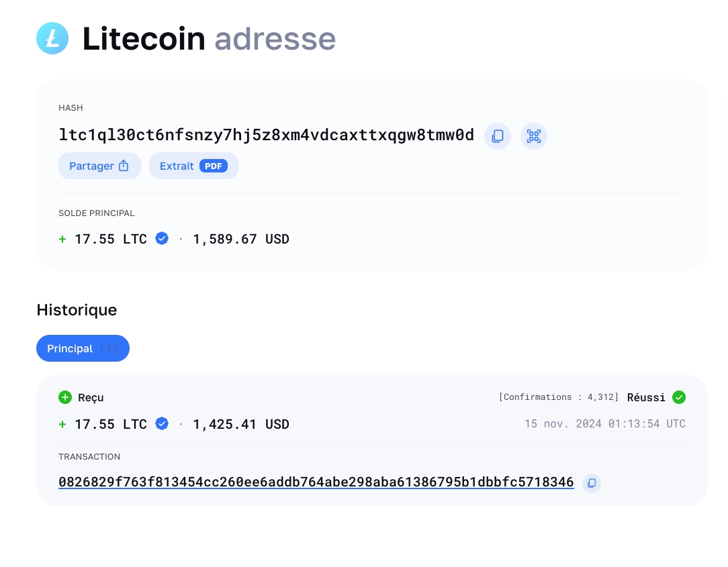Click the 1,589.67 USD balance value
Screen dimensions: 728x567
point(241,239)
